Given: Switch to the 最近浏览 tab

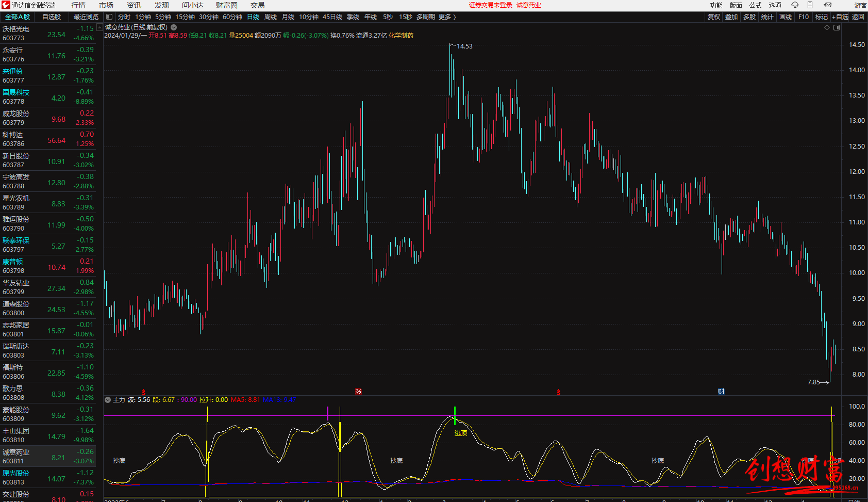Looking at the screenshot, I should coord(86,17).
